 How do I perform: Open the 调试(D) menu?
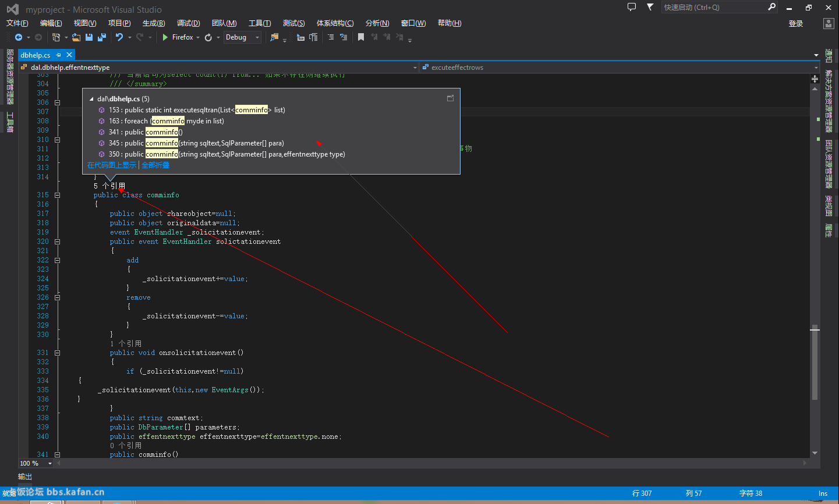(x=189, y=23)
